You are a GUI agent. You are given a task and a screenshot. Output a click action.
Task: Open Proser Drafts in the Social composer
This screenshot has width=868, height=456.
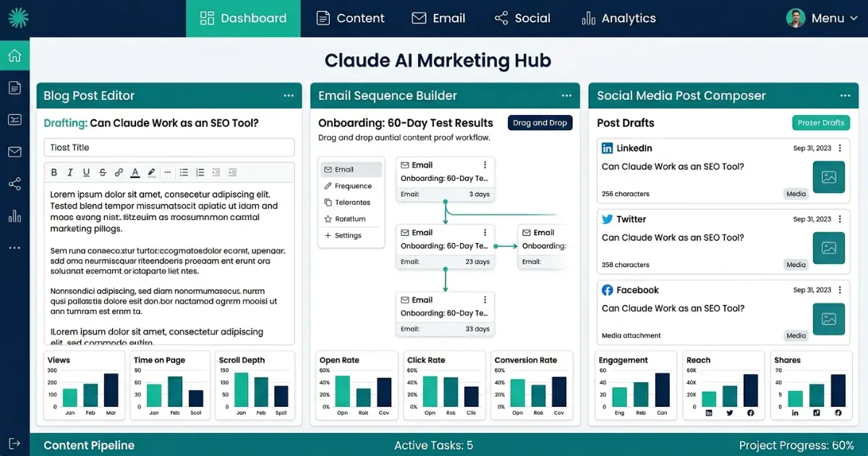click(821, 122)
